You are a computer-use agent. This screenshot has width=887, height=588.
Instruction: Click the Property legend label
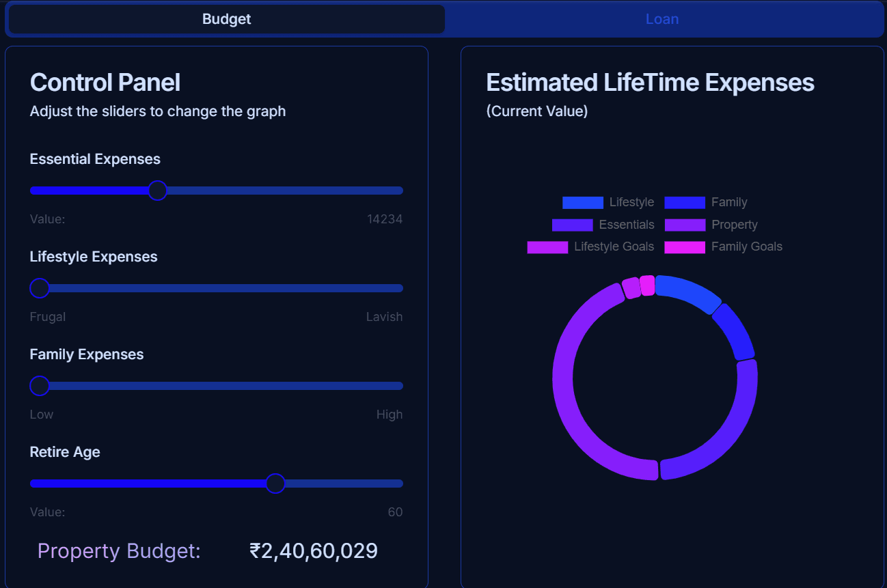click(x=735, y=225)
